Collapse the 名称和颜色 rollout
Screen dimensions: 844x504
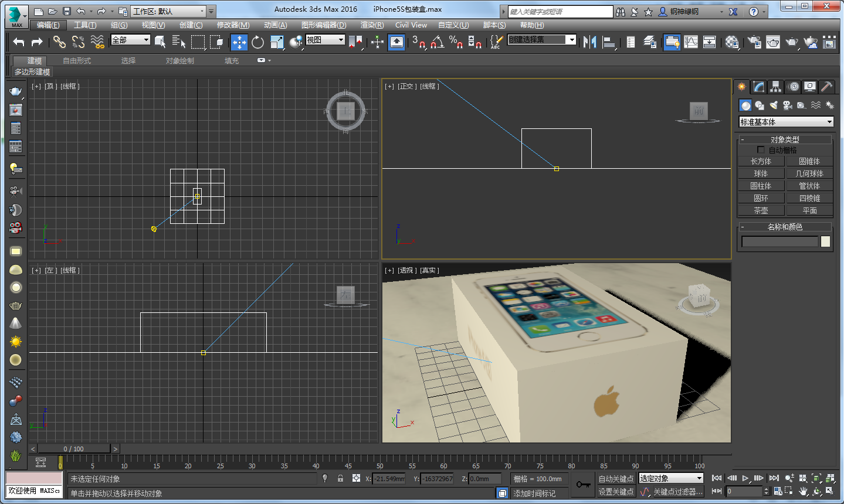[785, 227]
